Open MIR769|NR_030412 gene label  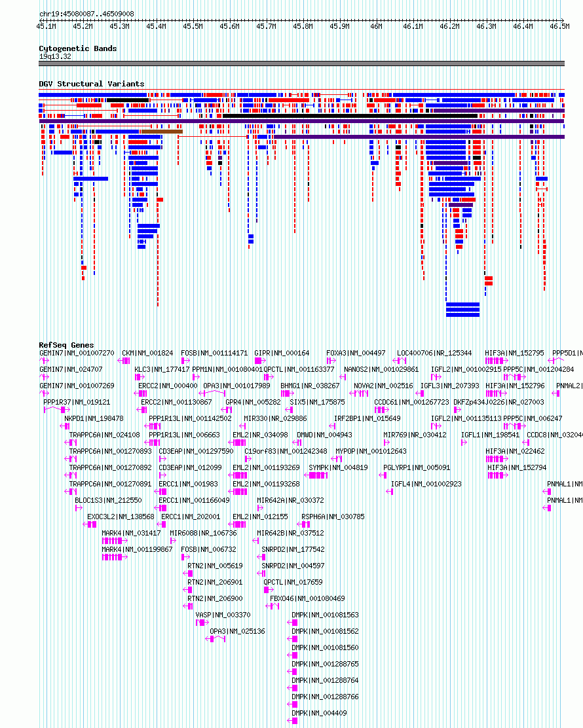(415, 435)
